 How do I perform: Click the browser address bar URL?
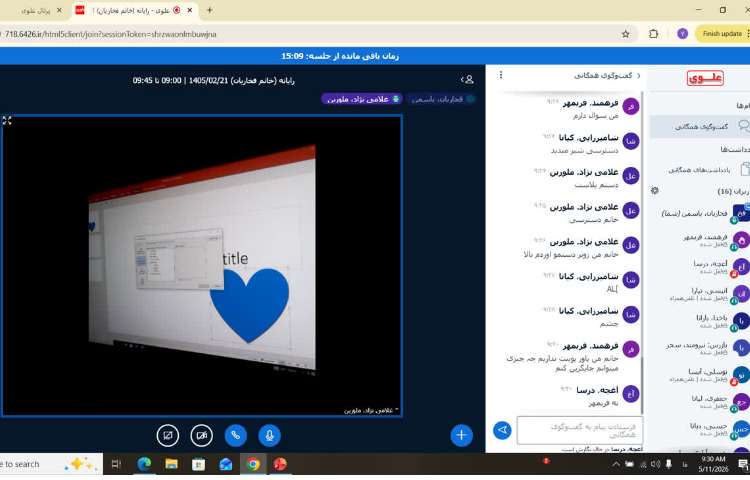[111, 34]
